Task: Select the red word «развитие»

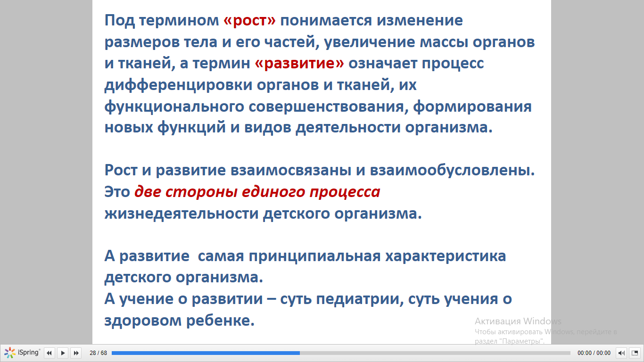Action: coord(300,64)
